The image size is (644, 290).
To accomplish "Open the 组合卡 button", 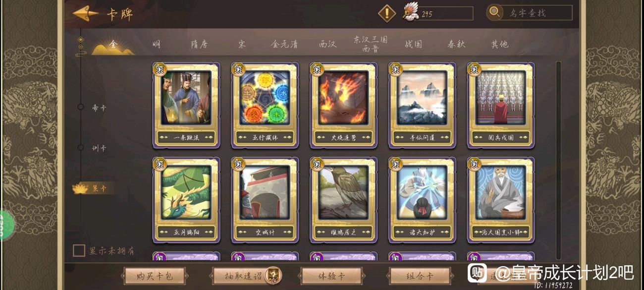I will pyautogui.click(x=420, y=276).
